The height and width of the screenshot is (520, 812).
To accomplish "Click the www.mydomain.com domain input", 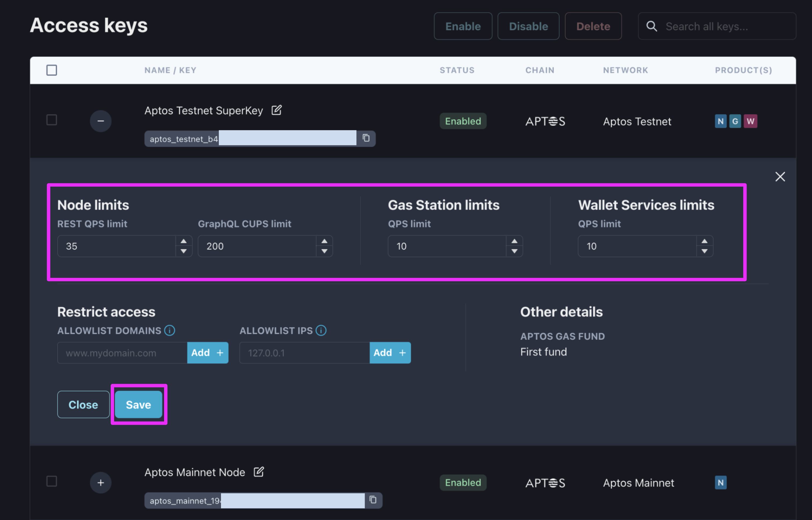I will (123, 353).
